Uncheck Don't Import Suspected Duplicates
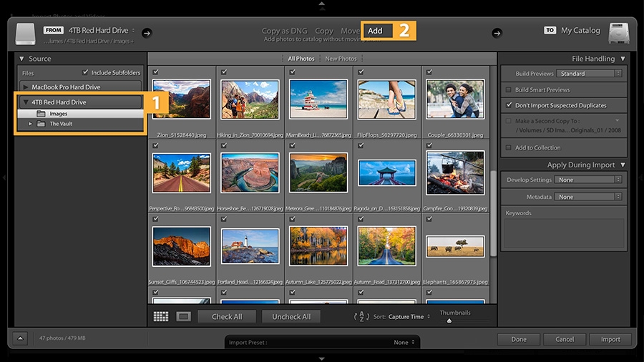This screenshot has height=362, width=644. coord(509,105)
